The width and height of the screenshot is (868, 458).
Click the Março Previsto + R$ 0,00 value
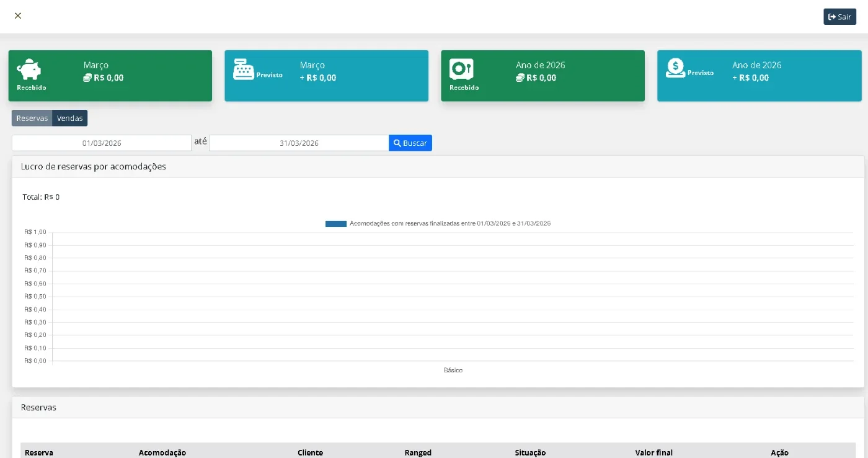[318, 78]
